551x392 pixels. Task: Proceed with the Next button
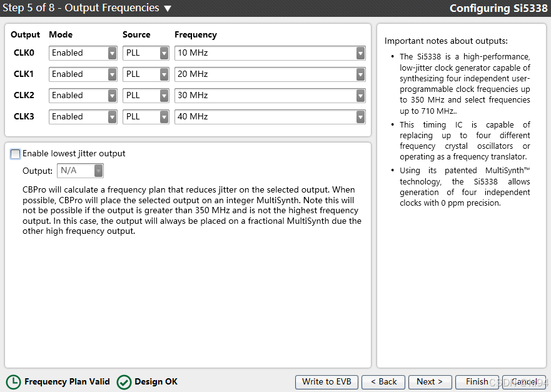click(430, 382)
